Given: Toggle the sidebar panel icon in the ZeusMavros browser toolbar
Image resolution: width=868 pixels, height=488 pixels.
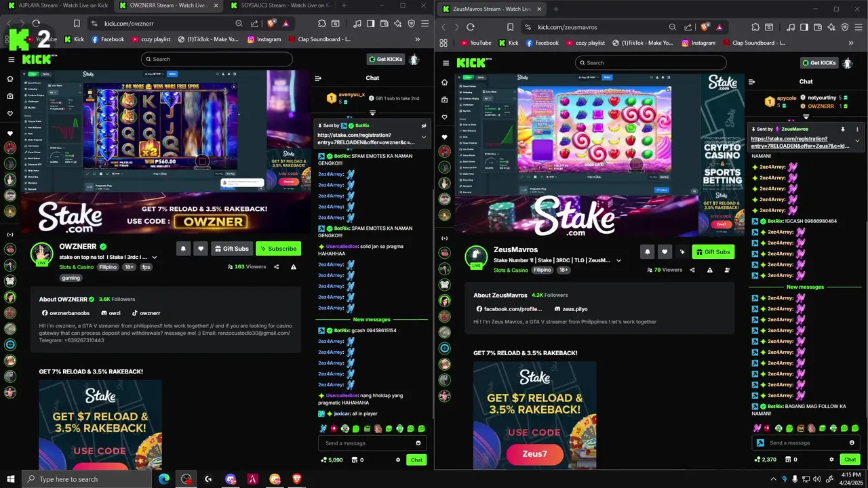Looking at the screenshot, I should 804,27.
